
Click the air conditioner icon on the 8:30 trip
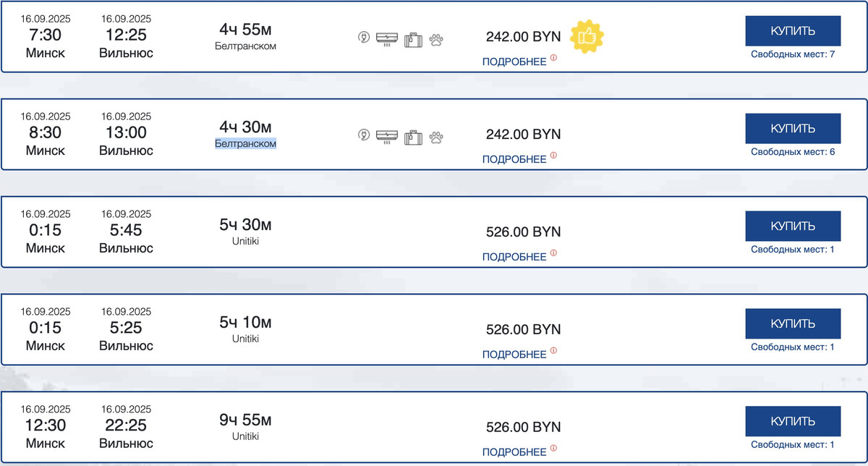(x=387, y=135)
